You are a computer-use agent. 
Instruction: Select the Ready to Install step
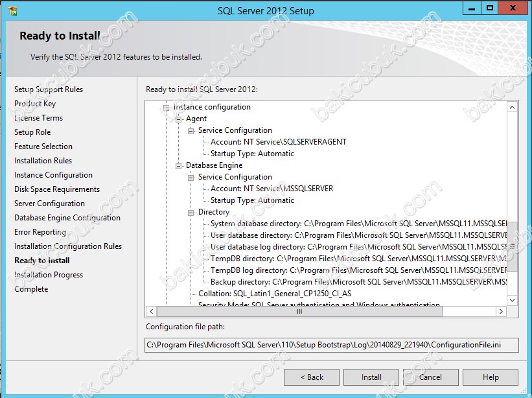coord(41,260)
